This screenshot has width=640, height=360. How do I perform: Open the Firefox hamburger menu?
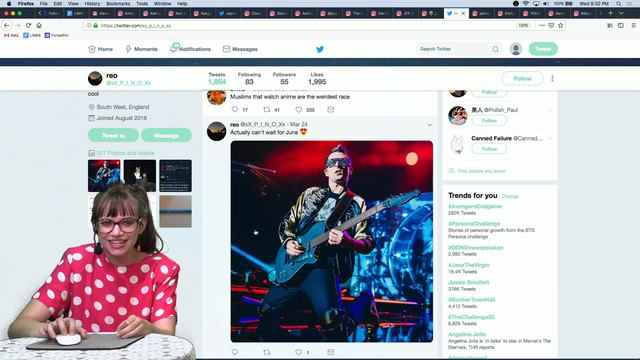[633, 25]
